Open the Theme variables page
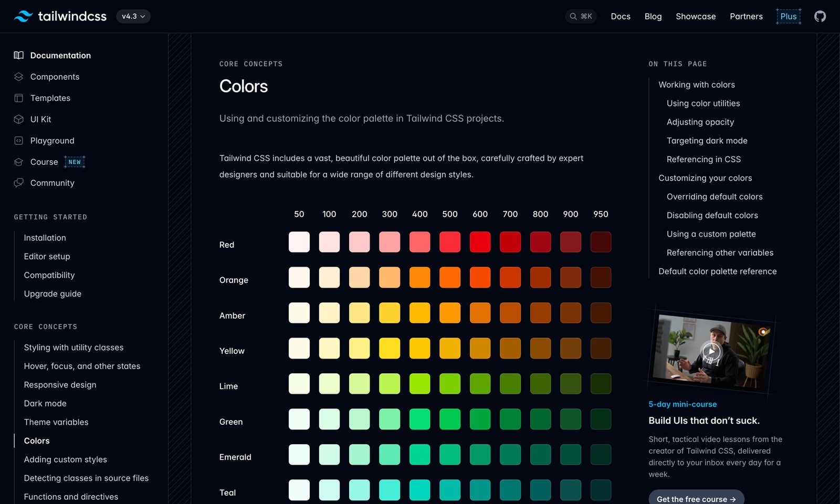 point(56,422)
